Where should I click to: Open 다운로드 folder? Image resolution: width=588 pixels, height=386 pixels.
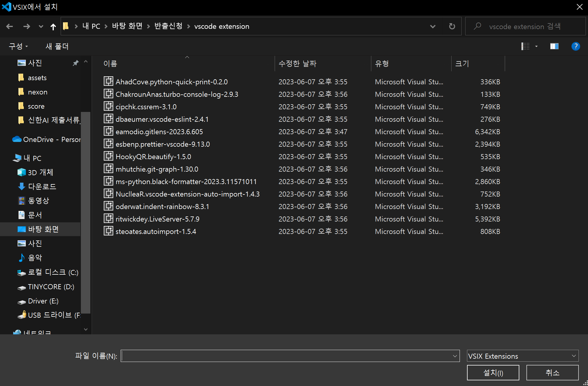pyautogui.click(x=42, y=186)
